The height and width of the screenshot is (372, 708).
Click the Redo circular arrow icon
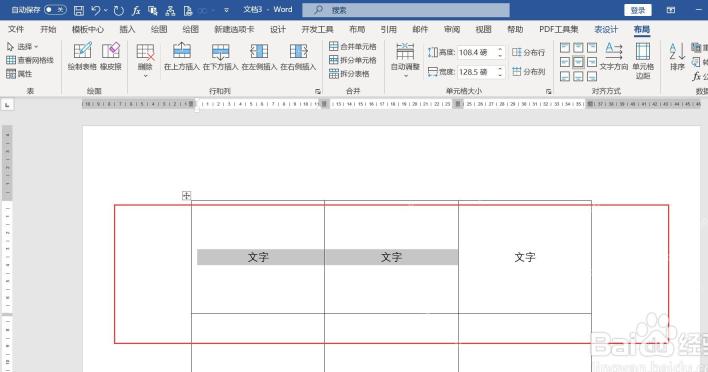click(119, 10)
